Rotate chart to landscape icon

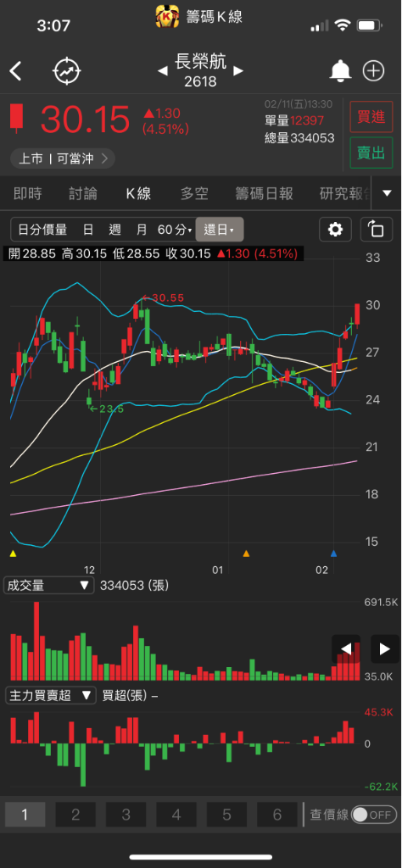click(376, 229)
